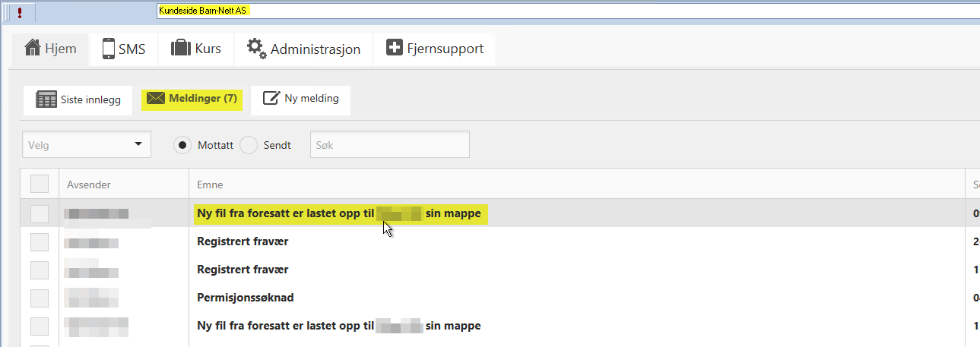Viewport: 980px width, 347px height.
Task: Open Meldinger (7) inbox
Action: click(192, 99)
